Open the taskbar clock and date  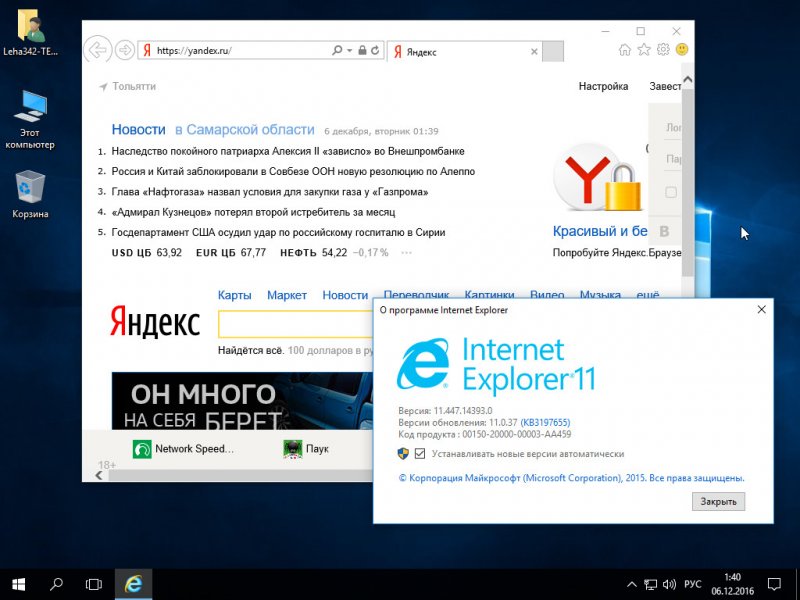(732, 584)
